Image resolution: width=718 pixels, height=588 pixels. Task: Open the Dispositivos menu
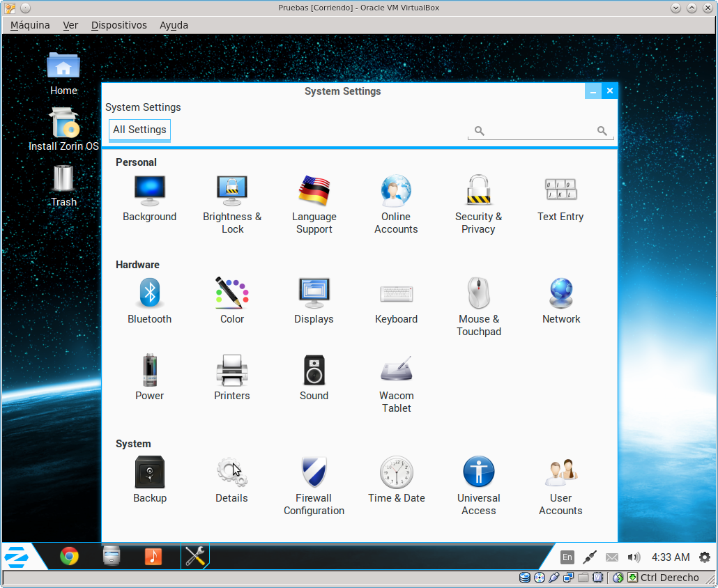[x=119, y=25]
